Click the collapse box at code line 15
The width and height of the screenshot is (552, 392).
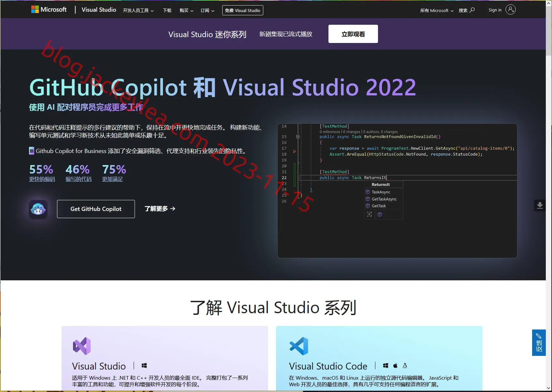(x=298, y=137)
